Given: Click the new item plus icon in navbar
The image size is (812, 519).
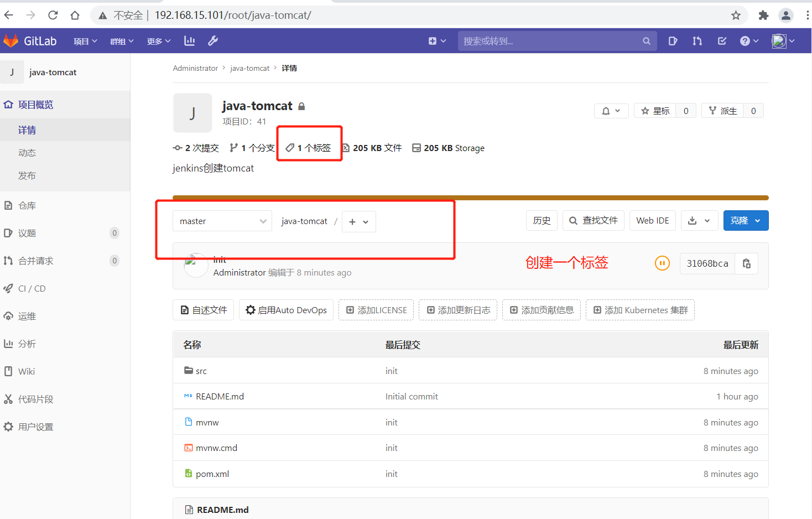Looking at the screenshot, I should click(437, 41).
